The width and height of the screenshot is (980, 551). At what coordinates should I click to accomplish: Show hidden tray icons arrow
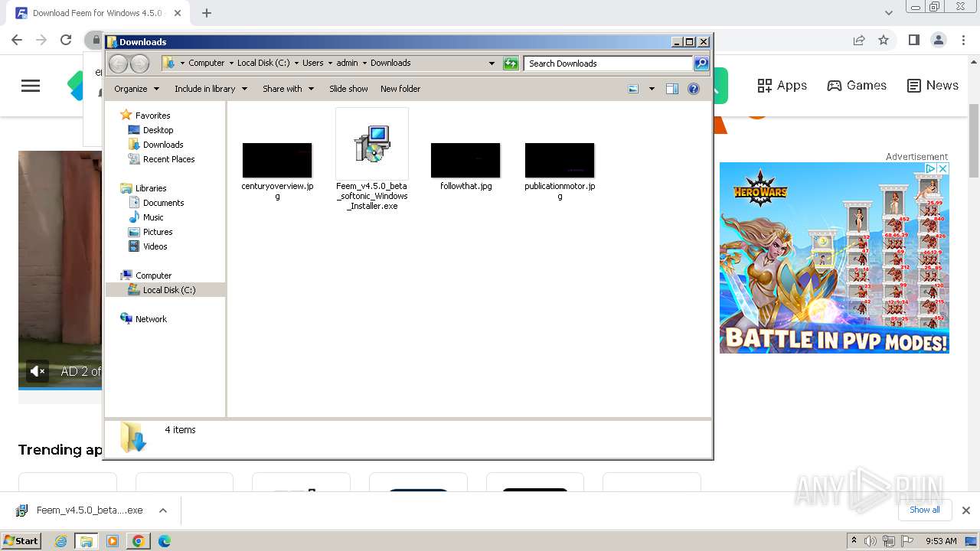[854, 541]
